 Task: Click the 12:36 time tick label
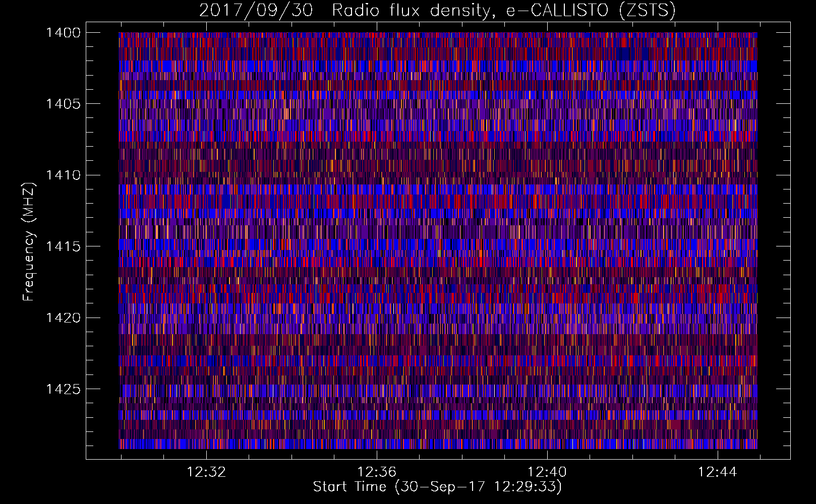377,472
